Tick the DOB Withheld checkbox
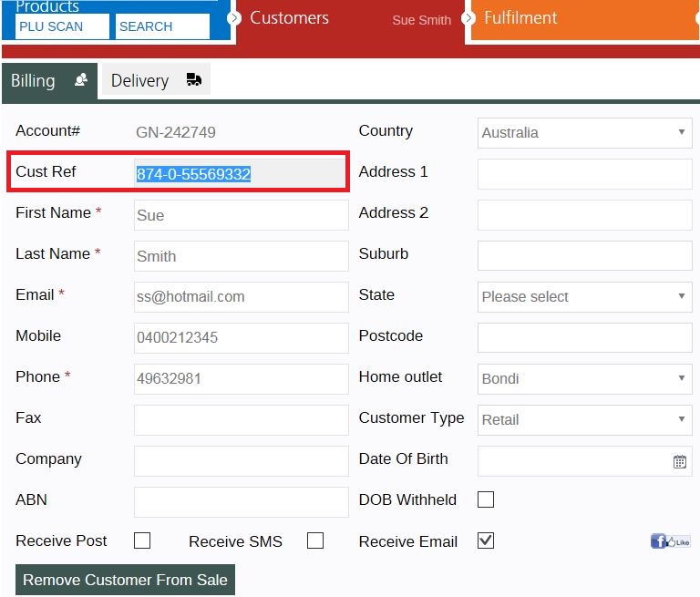Image resolution: width=700 pixels, height=597 pixels. click(x=486, y=499)
